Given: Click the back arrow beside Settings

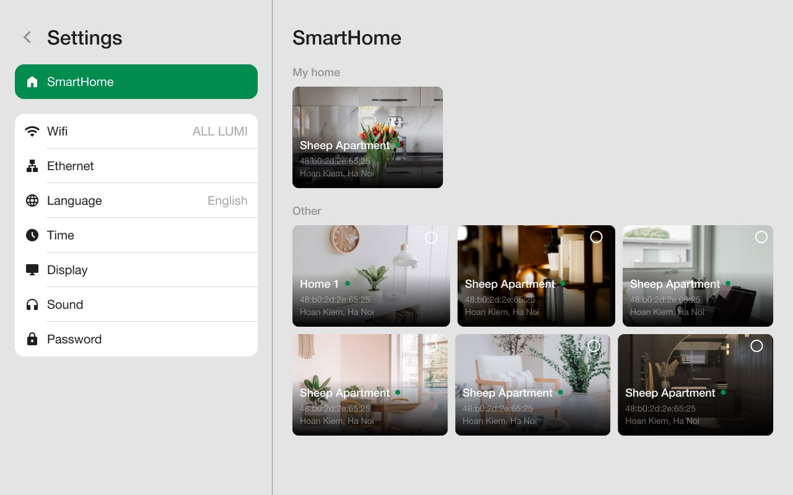Looking at the screenshot, I should click(x=27, y=38).
